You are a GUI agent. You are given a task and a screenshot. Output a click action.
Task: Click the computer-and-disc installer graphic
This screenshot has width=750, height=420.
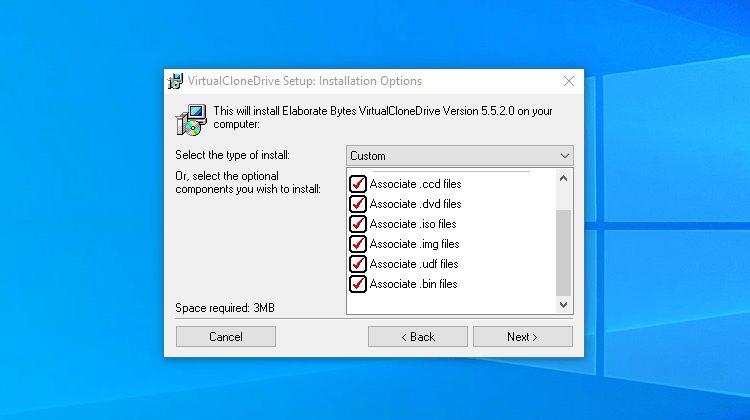tap(191, 120)
